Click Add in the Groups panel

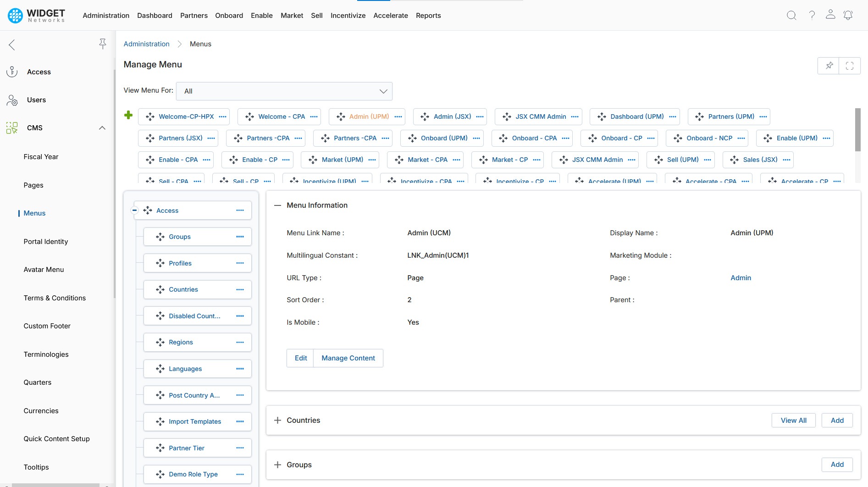837,465
